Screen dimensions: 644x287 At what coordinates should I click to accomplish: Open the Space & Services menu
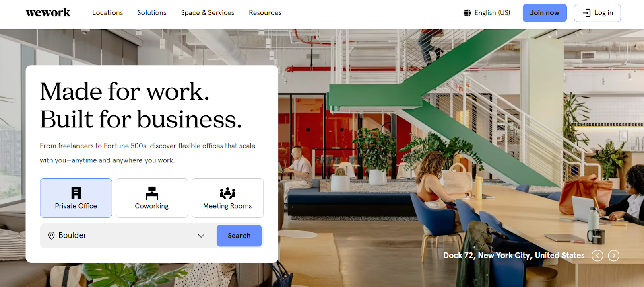click(207, 13)
